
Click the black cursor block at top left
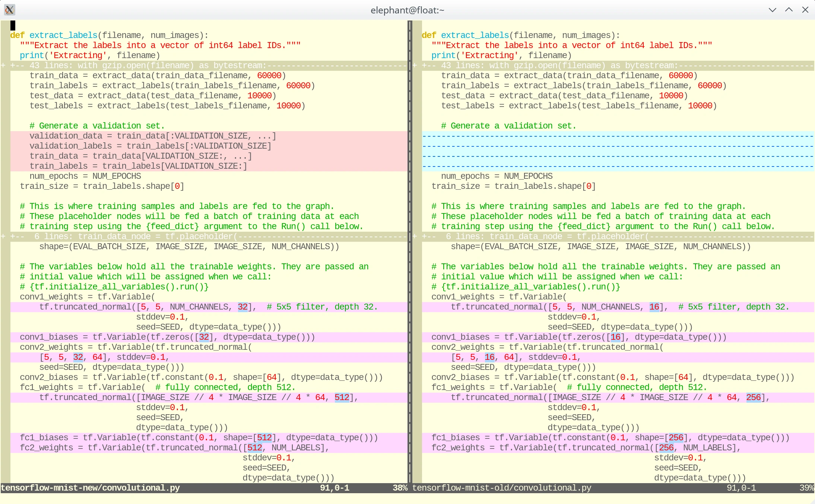13,25
